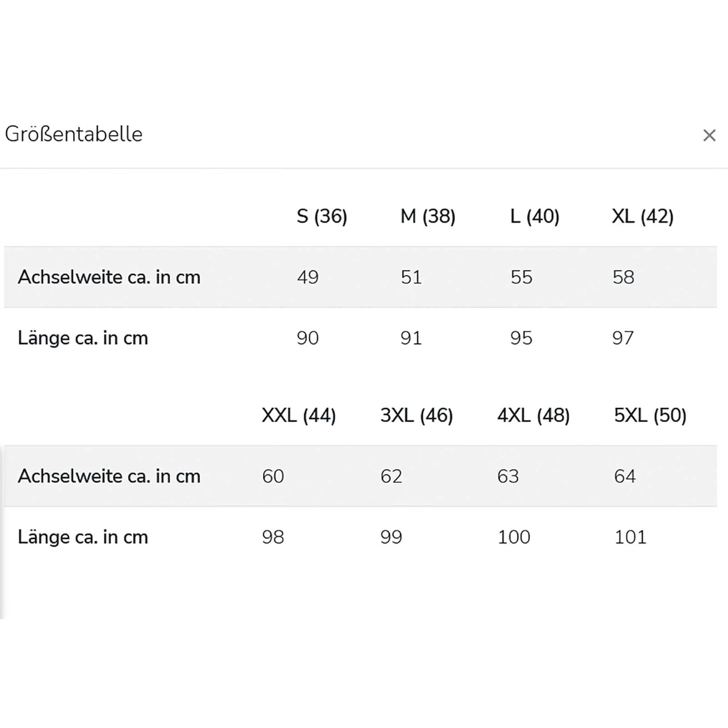Click Länge label in the S–XL table
The height and width of the screenshot is (728, 728).
pyautogui.click(x=83, y=338)
